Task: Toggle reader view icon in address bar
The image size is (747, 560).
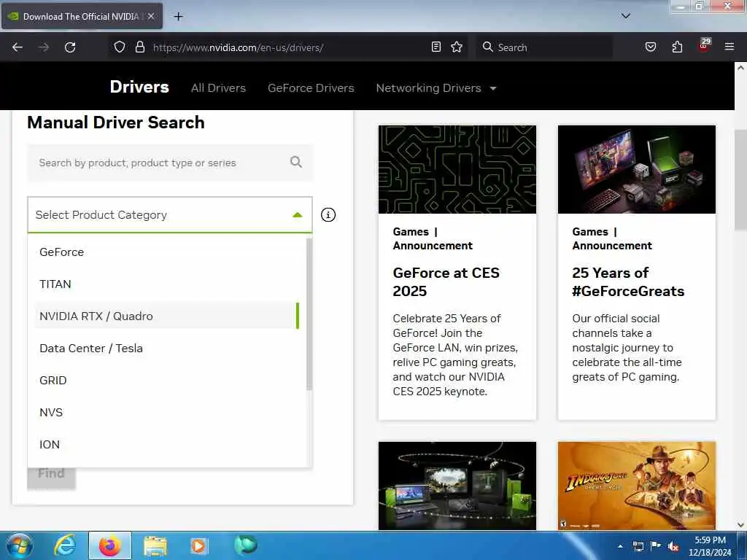Action: point(436,47)
